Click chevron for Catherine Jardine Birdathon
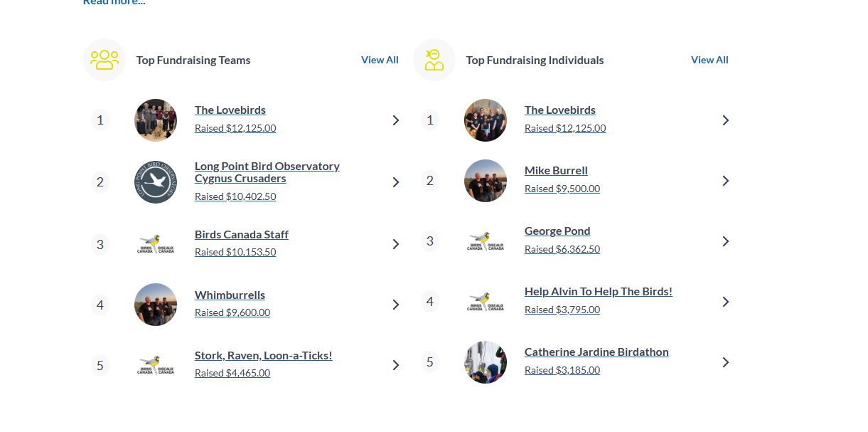 726,362
